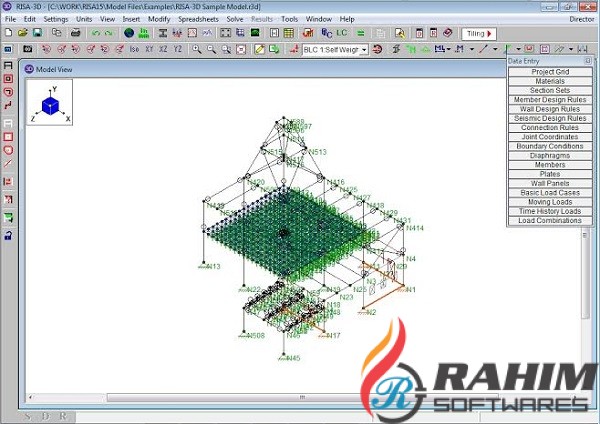Redo the last undone action
Viewport: 600px width, 424px height.
point(109,33)
